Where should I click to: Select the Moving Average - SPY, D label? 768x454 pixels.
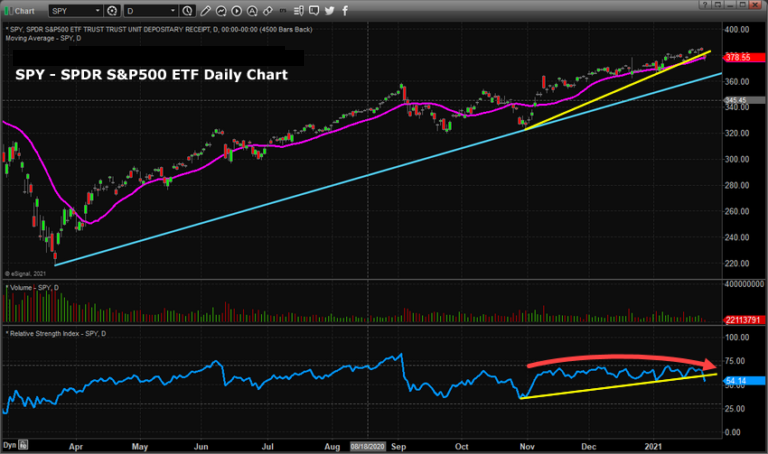(43, 38)
